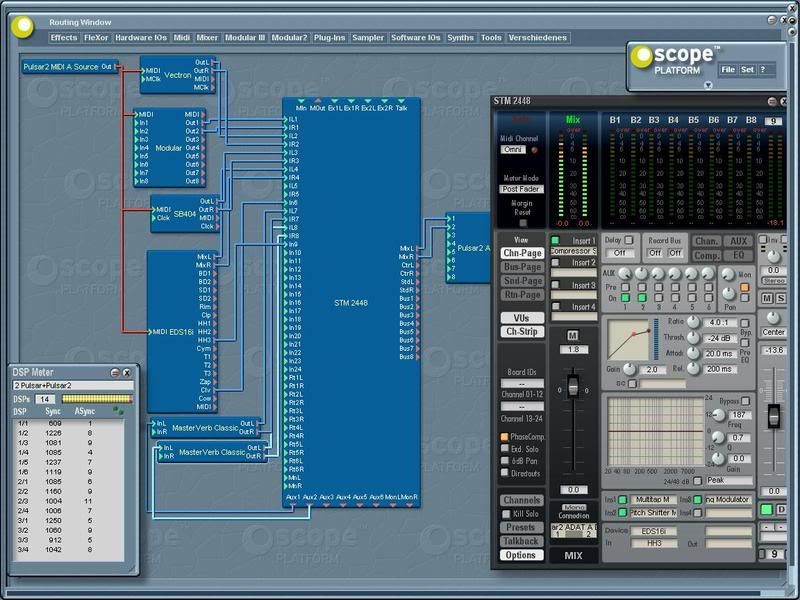Click the EQ frequency response graph

coord(656,431)
